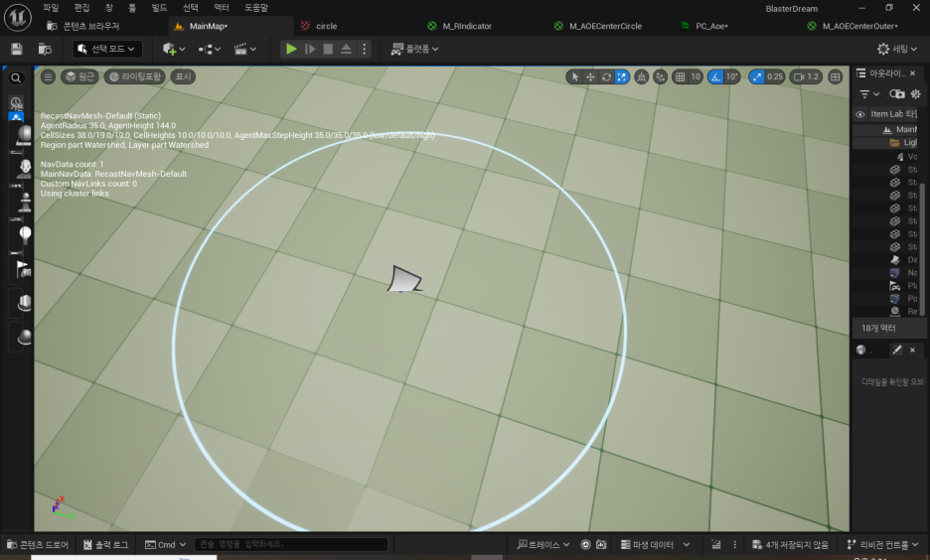Open 콘텐츠 드로어 content drawer

coord(38,544)
